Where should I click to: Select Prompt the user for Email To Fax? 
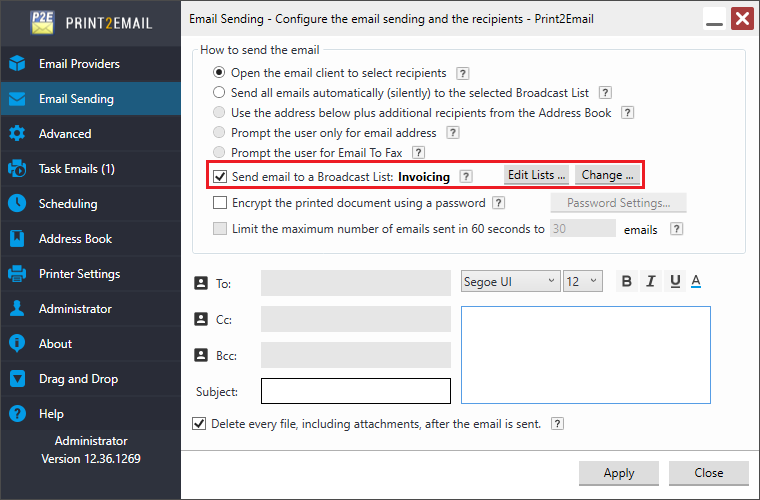[219, 153]
